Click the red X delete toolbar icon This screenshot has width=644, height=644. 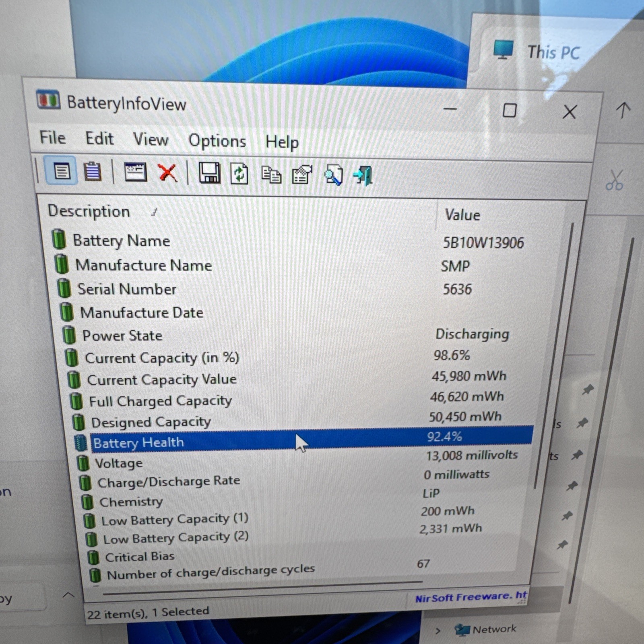[x=167, y=173]
